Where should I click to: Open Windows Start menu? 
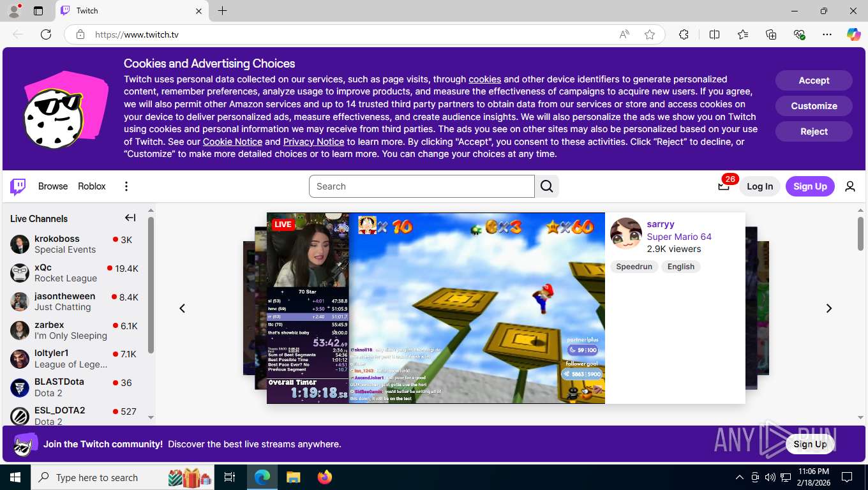(15, 477)
